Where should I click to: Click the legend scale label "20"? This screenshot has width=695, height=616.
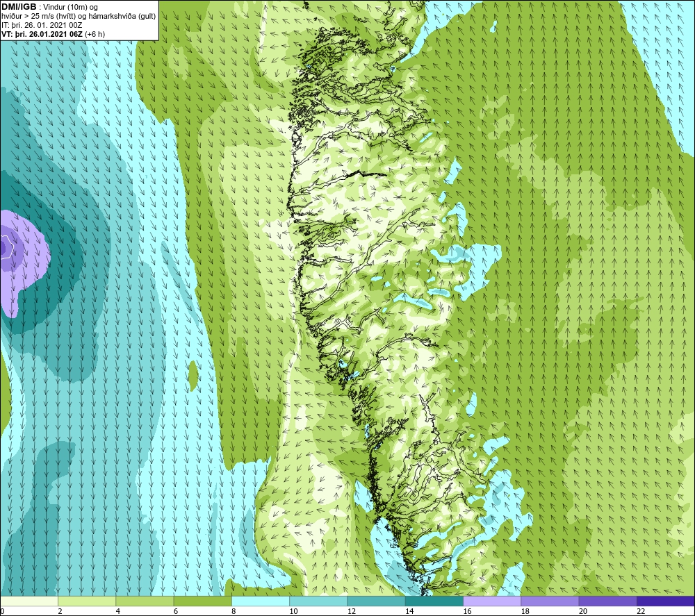click(583, 611)
